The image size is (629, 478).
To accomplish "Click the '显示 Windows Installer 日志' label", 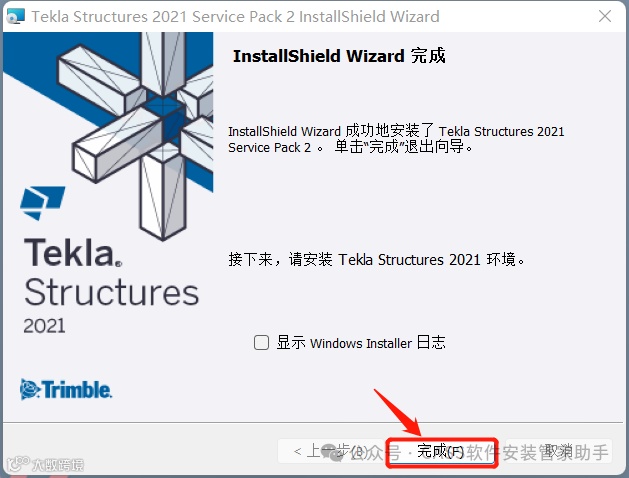I will point(361,343).
